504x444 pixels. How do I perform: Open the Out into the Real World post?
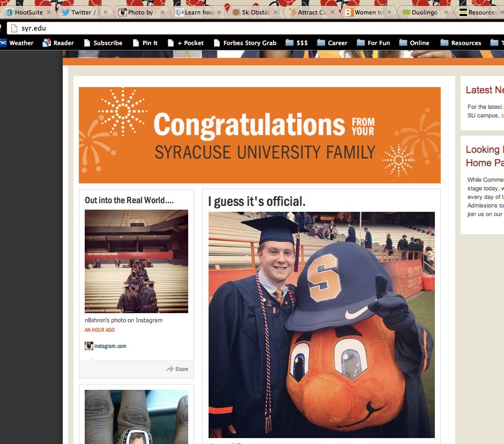coord(129,201)
